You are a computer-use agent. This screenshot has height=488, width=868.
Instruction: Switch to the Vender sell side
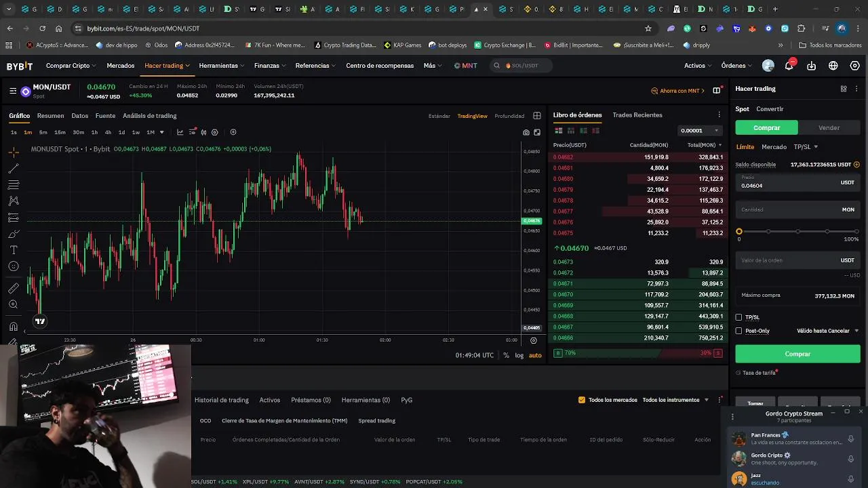829,127
